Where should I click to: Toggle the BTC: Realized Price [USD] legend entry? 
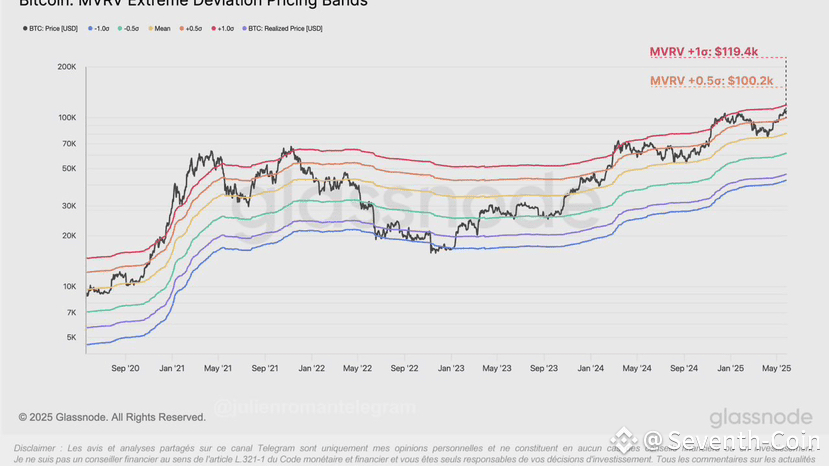[x=282, y=29]
